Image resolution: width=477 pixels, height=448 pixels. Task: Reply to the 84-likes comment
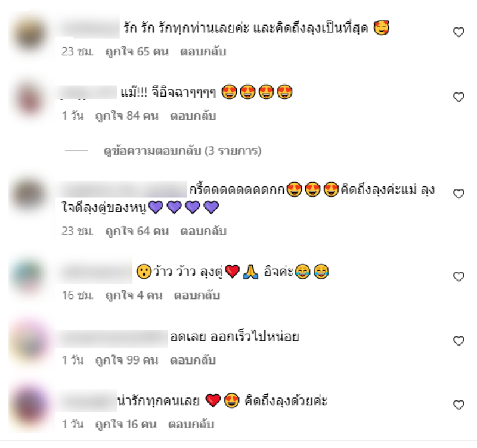[x=193, y=116]
